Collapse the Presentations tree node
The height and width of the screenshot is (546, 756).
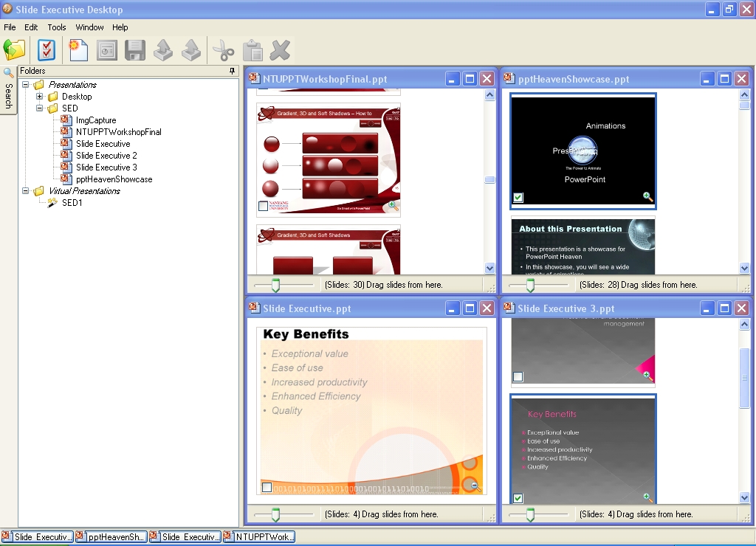pos(26,84)
